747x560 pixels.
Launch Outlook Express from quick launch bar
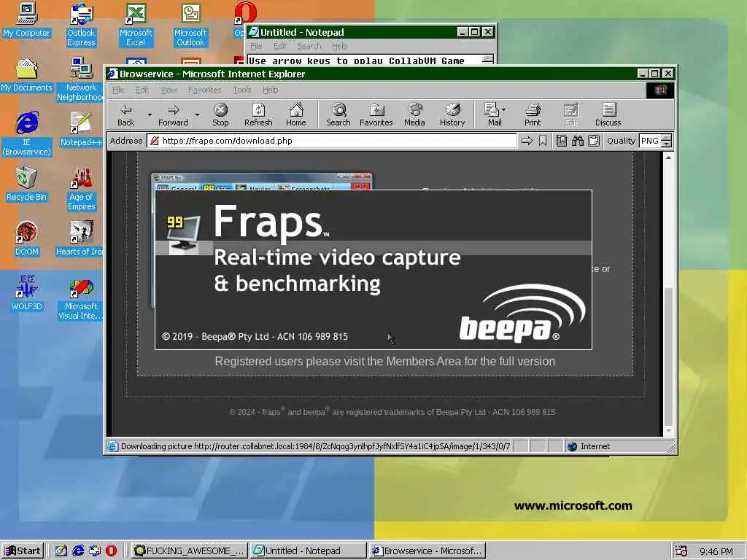pyautogui.click(x=94, y=551)
